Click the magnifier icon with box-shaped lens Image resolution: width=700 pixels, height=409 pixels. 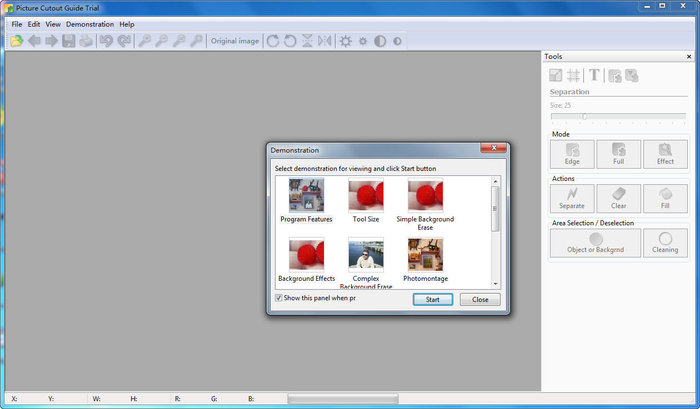[x=179, y=41]
